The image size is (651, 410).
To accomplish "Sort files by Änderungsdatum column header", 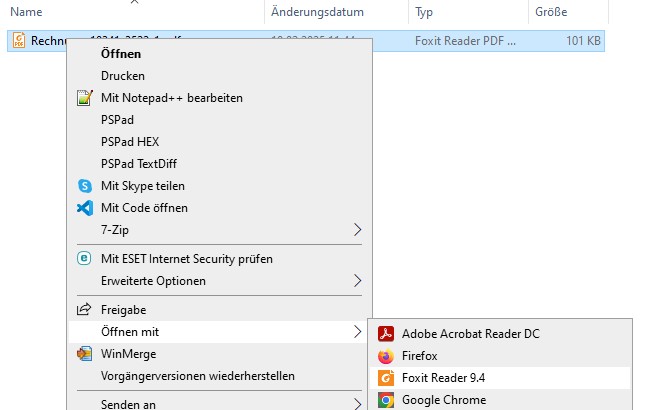I will 317,12.
